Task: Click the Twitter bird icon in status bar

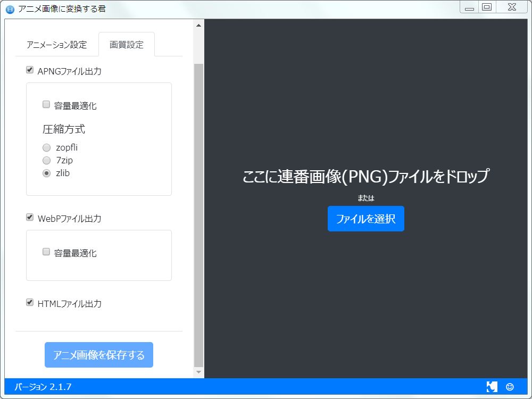Action: click(492, 387)
